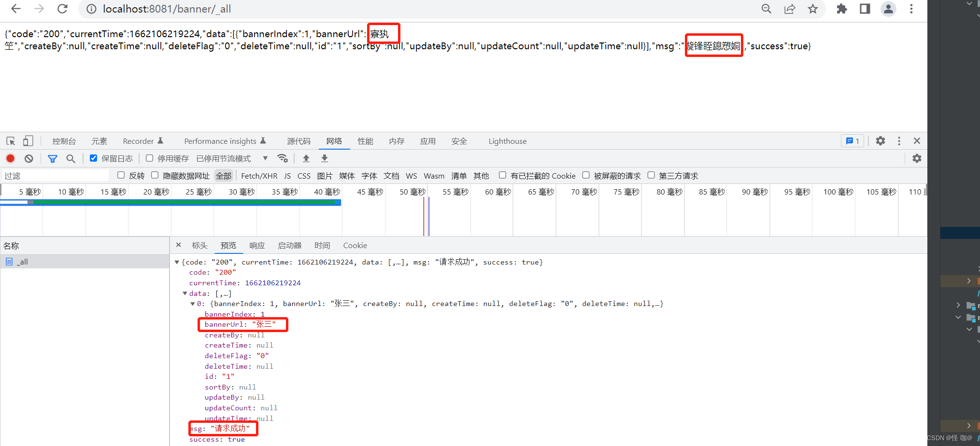The height and width of the screenshot is (446, 980).
Task: Share this page icon
Action: [x=790, y=9]
